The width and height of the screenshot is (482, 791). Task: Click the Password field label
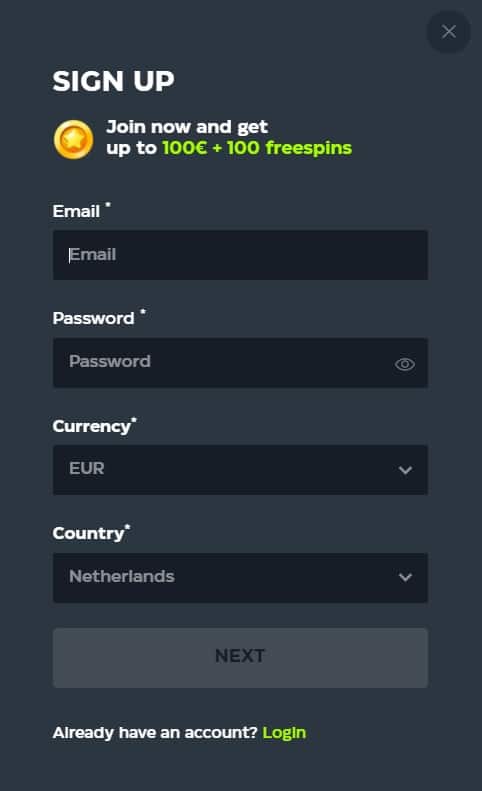tap(93, 318)
